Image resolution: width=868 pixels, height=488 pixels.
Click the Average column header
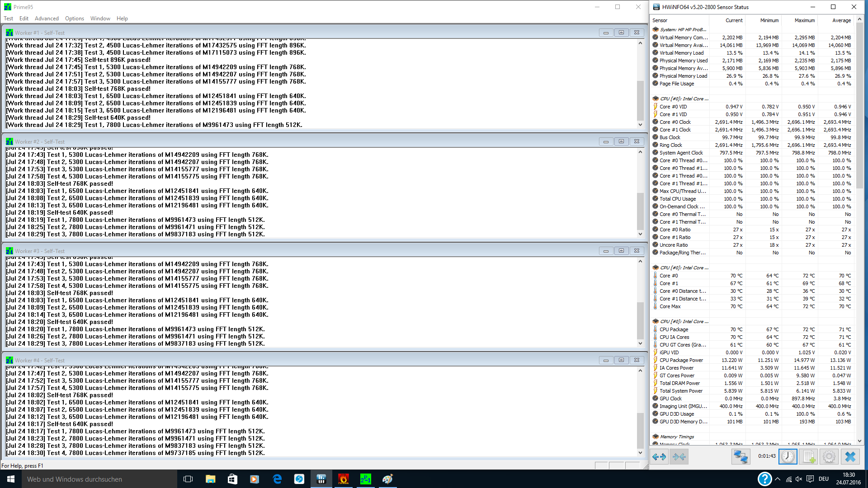point(836,20)
